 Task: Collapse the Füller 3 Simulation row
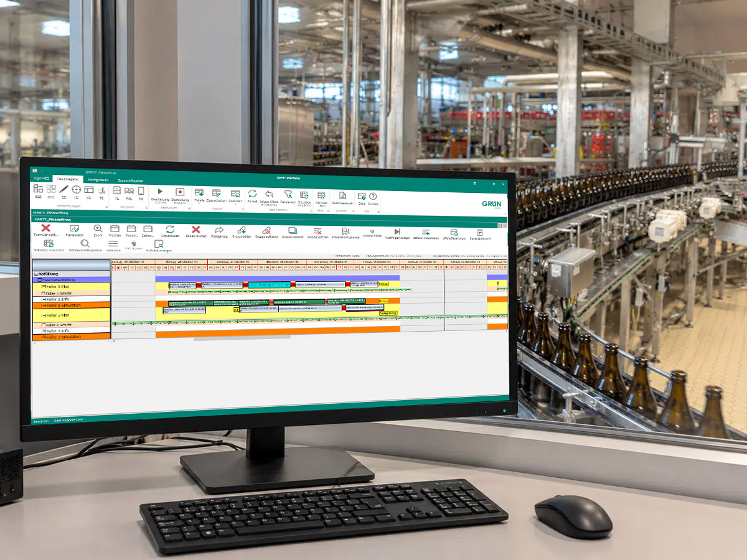(x=44, y=337)
